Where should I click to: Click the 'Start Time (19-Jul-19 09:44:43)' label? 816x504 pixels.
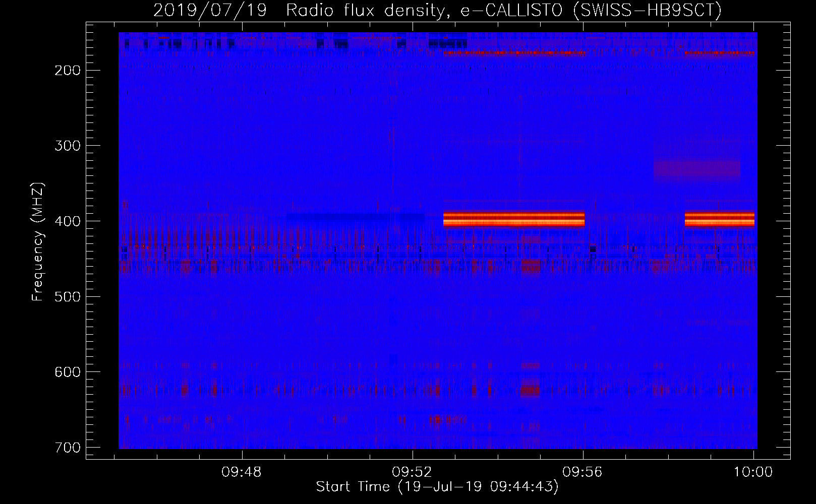(x=437, y=487)
